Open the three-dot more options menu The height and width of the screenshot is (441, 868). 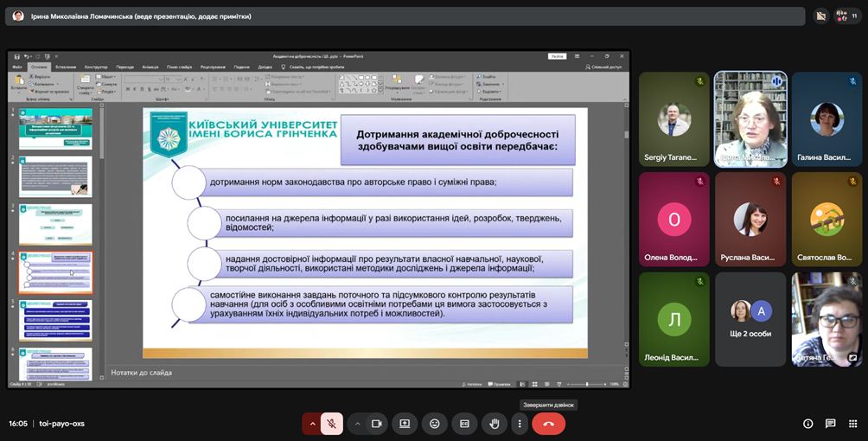click(519, 424)
